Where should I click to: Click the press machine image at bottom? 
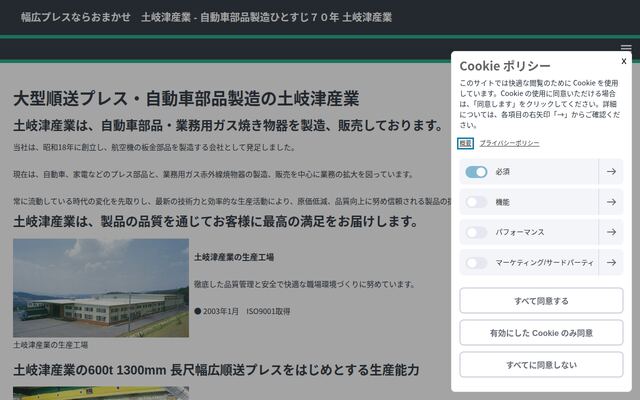tap(101, 393)
